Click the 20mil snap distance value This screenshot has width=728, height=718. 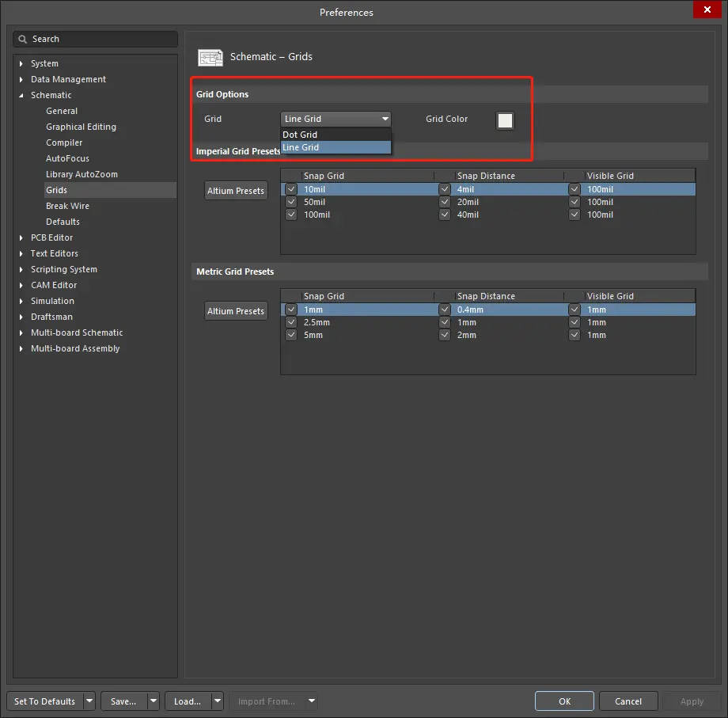pos(468,202)
